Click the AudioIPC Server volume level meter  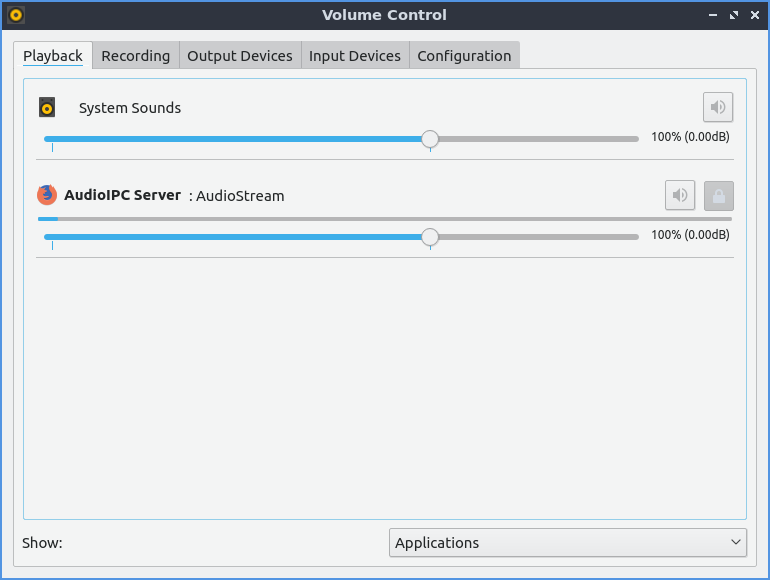tap(384, 218)
